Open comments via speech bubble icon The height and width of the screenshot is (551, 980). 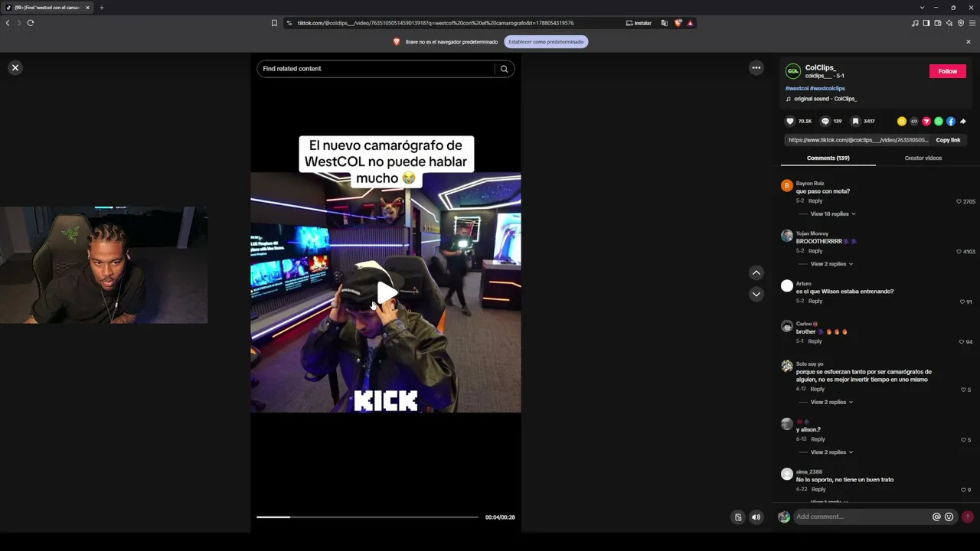[825, 121]
